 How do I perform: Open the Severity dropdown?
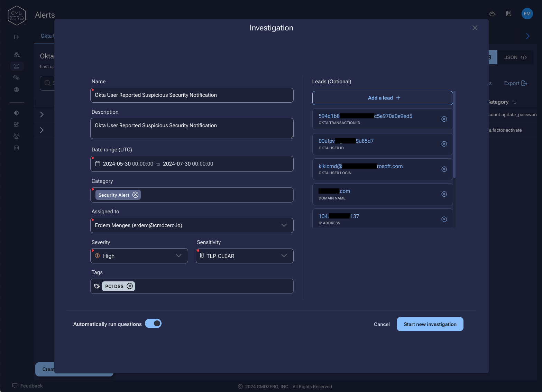click(x=139, y=256)
